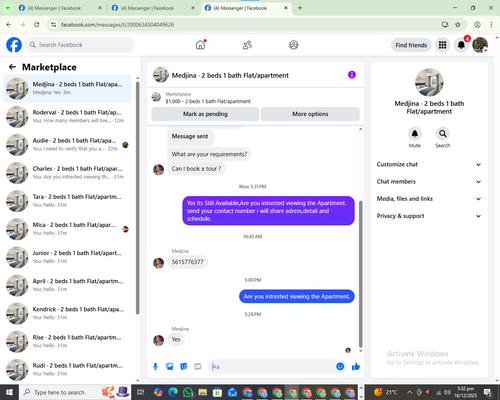500x400 pixels.
Task: Open the Charles conversation
Action: tap(67, 173)
